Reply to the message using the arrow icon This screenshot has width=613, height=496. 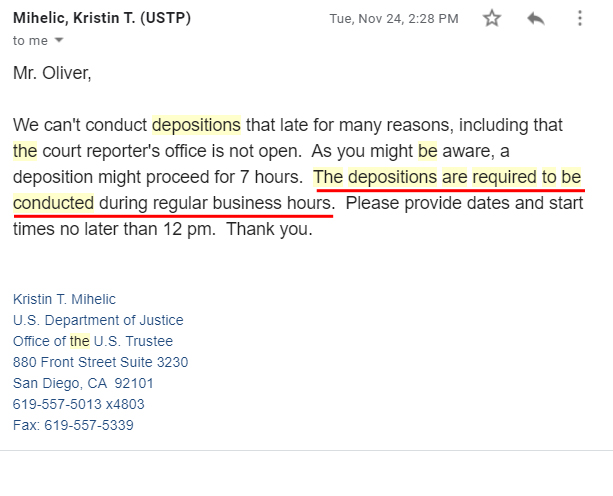click(536, 18)
